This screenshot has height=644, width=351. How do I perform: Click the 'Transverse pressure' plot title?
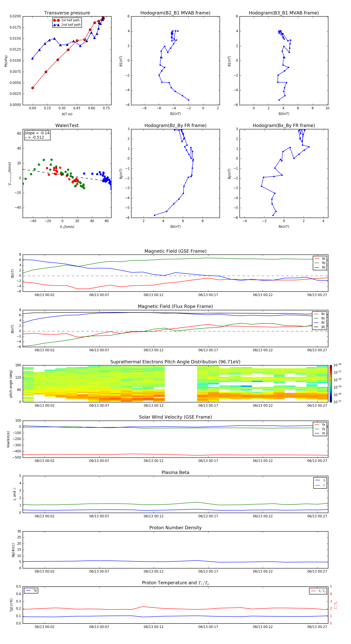67,13
